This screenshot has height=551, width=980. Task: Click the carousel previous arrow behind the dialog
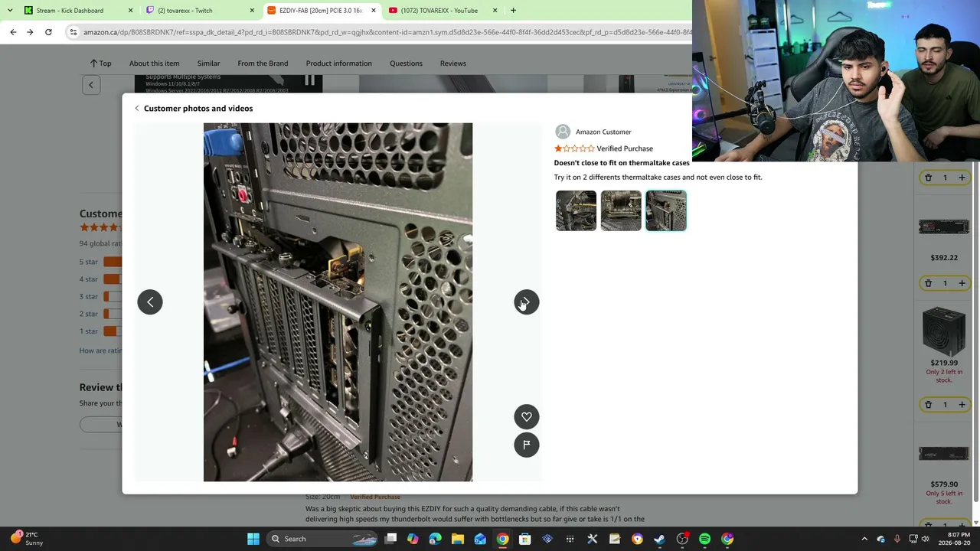point(91,85)
